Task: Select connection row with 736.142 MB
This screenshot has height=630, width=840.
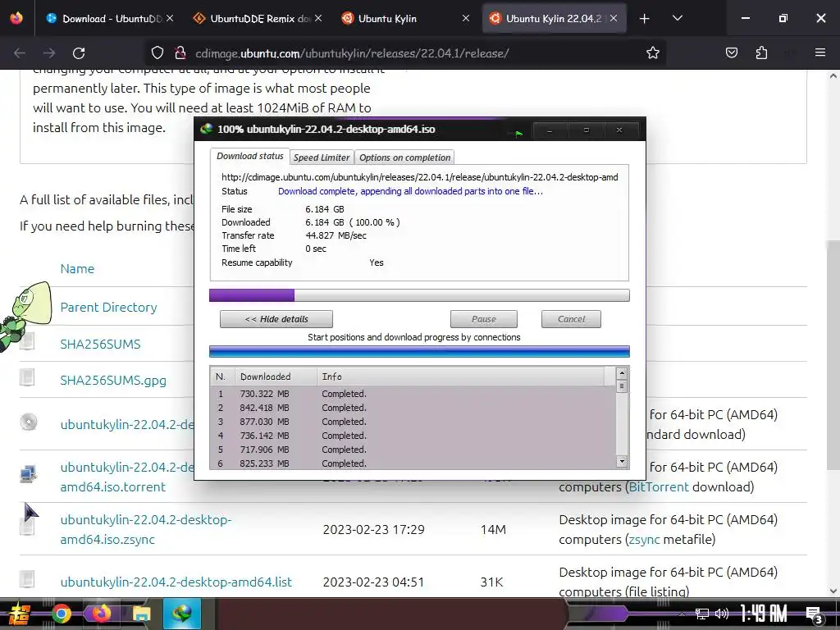Action: pos(413,436)
